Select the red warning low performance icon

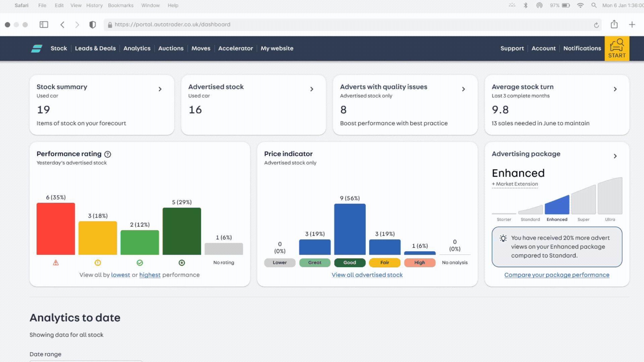pyautogui.click(x=56, y=263)
